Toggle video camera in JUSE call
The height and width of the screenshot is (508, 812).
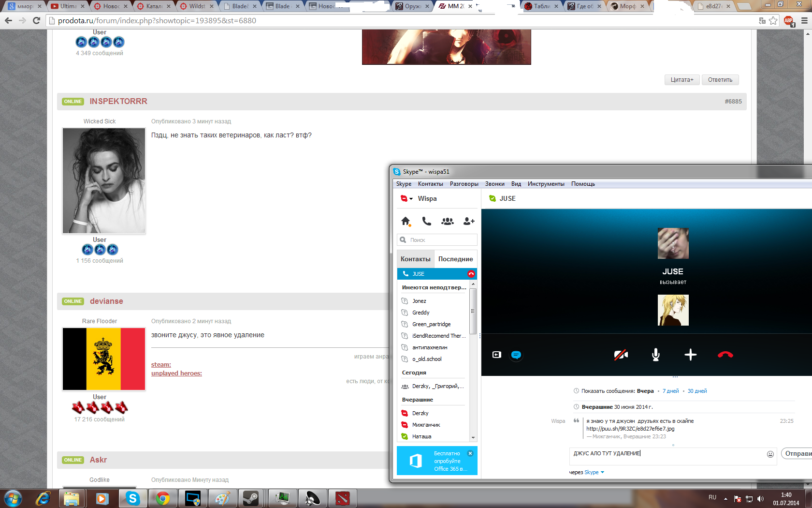tap(621, 355)
